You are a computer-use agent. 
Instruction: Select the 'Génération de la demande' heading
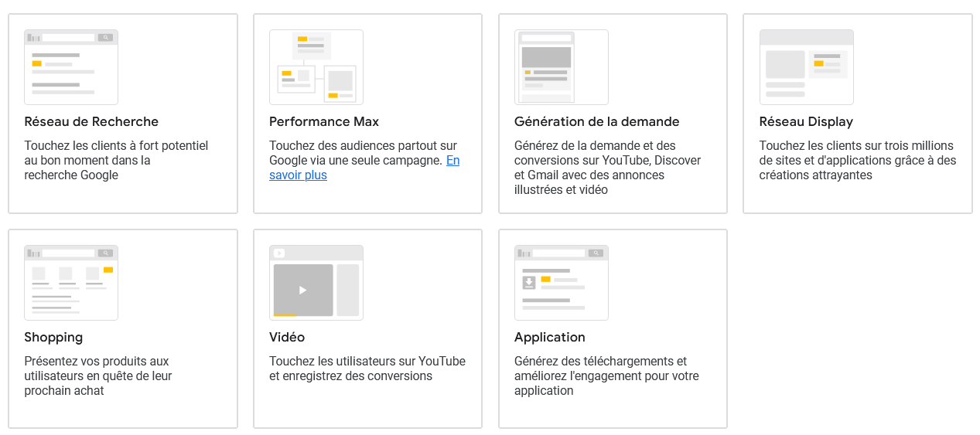click(x=596, y=121)
